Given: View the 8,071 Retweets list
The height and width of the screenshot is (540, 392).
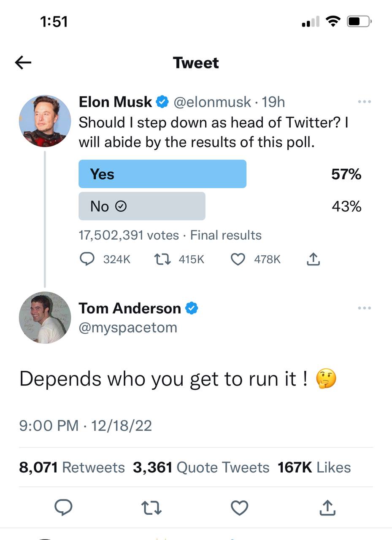Looking at the screenshot, I should 72,467.
